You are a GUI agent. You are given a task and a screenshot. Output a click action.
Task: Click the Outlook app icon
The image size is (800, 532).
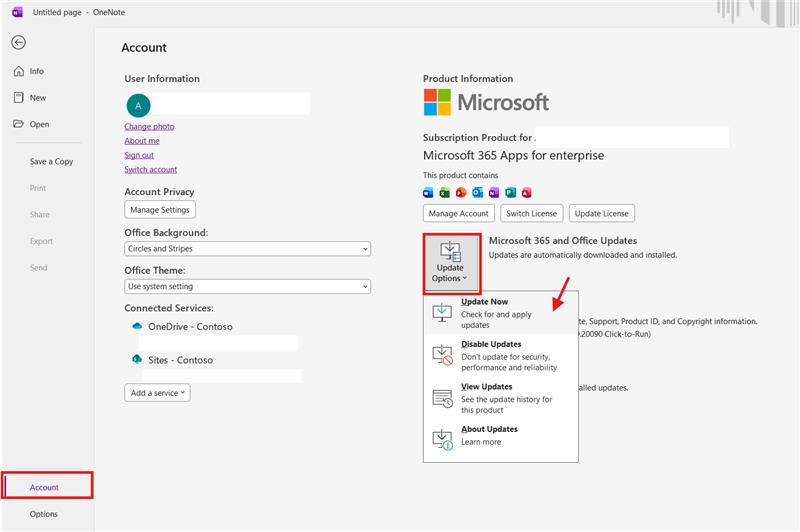coord(478,192)
